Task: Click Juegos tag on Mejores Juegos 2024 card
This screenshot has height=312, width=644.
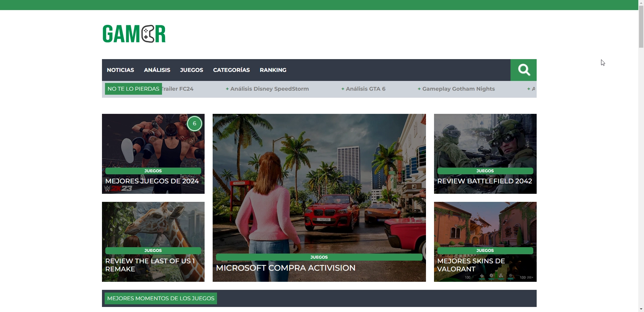Action: point(153,171)
